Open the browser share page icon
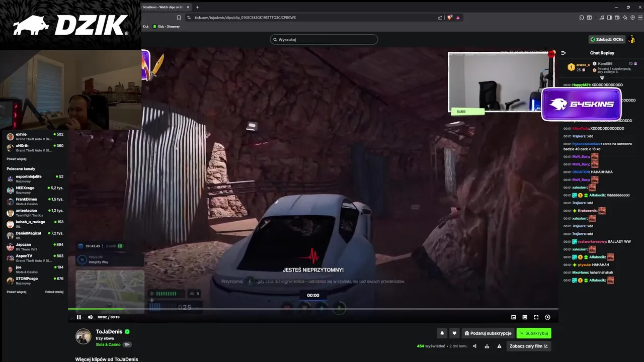644x362 pixels. (x=440, y=17)
